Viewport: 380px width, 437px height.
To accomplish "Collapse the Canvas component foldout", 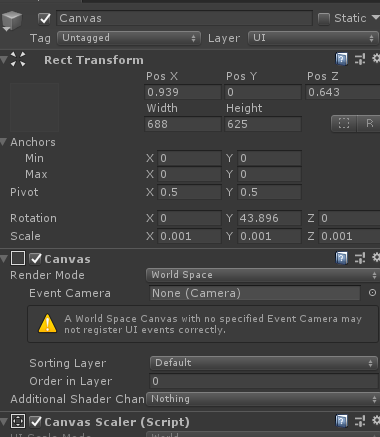I will (4, 259).
